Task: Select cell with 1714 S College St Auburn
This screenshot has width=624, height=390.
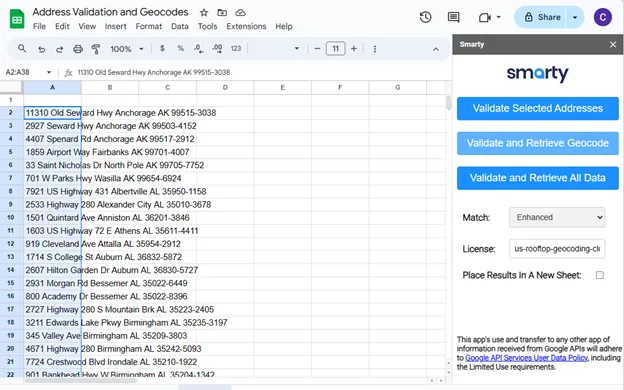Action: coord(53,257)
